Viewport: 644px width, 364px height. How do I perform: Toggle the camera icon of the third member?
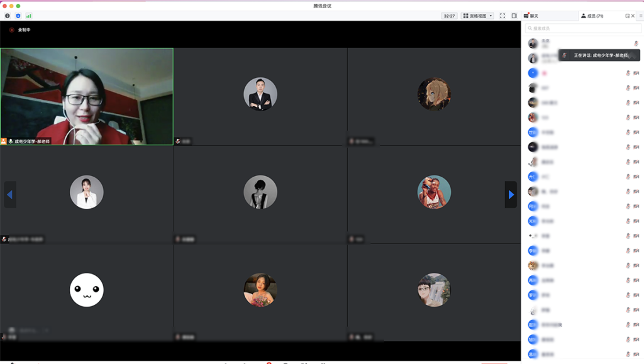tap(636, 73)
